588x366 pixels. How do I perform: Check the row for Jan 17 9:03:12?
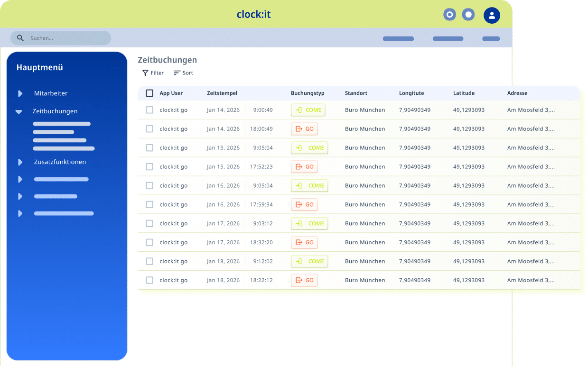click(149, 223)
